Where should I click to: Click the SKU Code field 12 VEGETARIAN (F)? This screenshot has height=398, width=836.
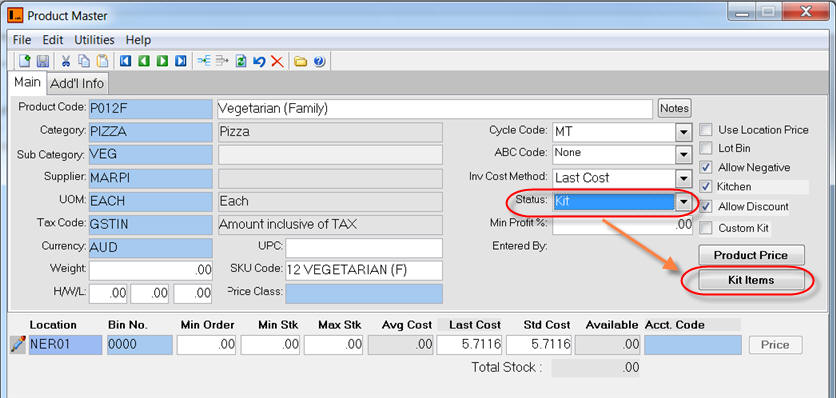coord(364,270)
